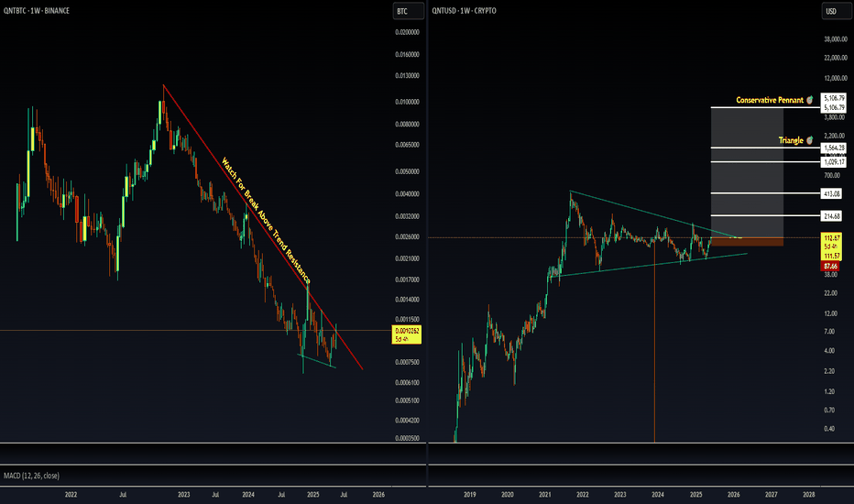Viewport: 854px width, 504px height.
Task: Click 12,000.00 on the USD price axis
Action: pos(836,78)
